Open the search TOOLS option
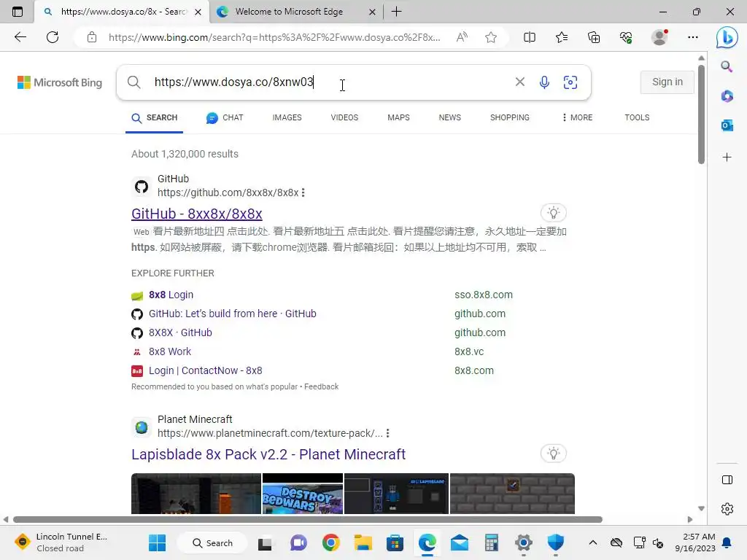Viewport: 747px width, 560px height. [637, 117]
